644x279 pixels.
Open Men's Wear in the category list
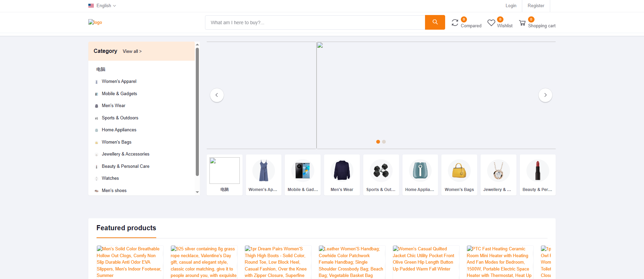[114, 106]
